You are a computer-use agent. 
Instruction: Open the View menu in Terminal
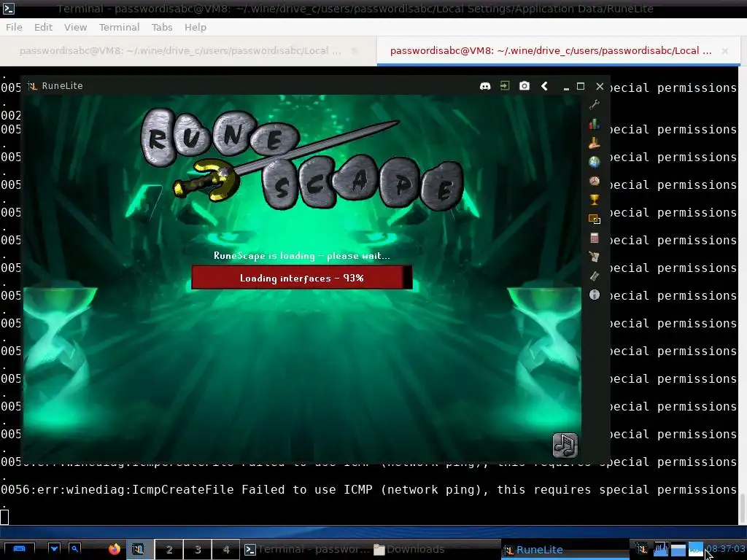[x=75, y=27]
